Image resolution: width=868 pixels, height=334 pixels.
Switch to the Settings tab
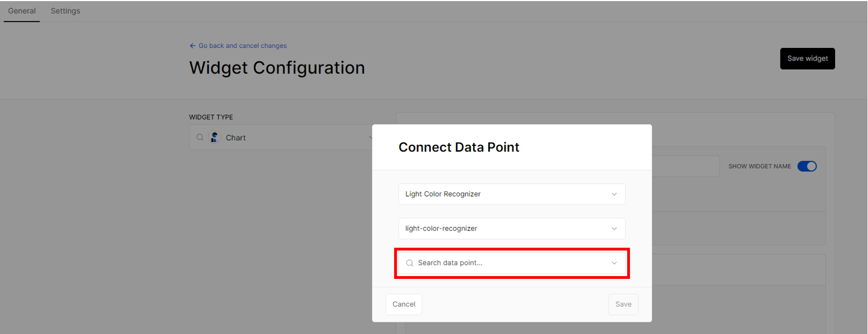pos(65,11)
